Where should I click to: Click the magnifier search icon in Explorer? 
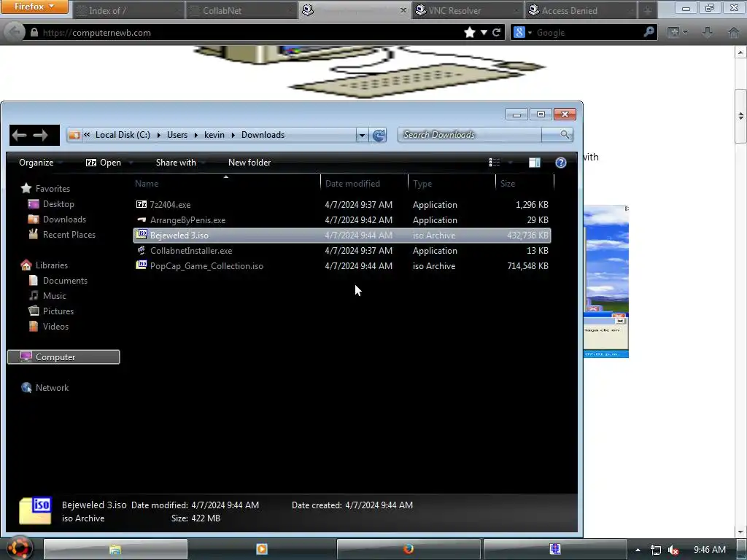565,135
